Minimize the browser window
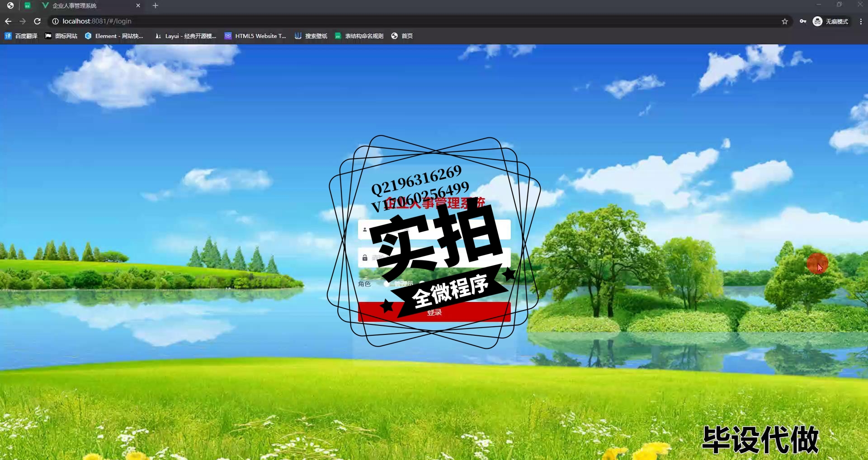The width and height of the screenshot is (868, 460). (x=818, y=5)
